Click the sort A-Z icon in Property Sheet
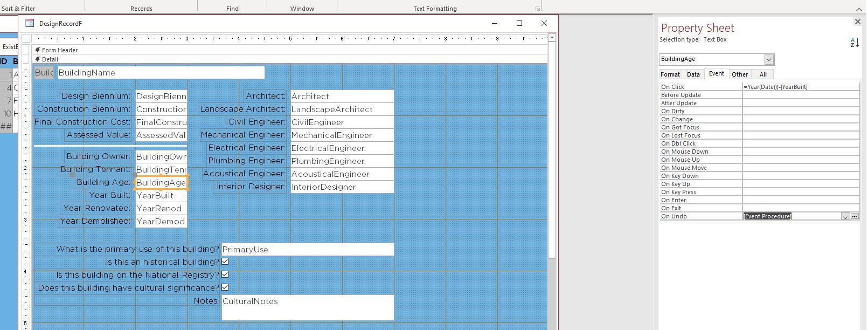 point(855,43)
